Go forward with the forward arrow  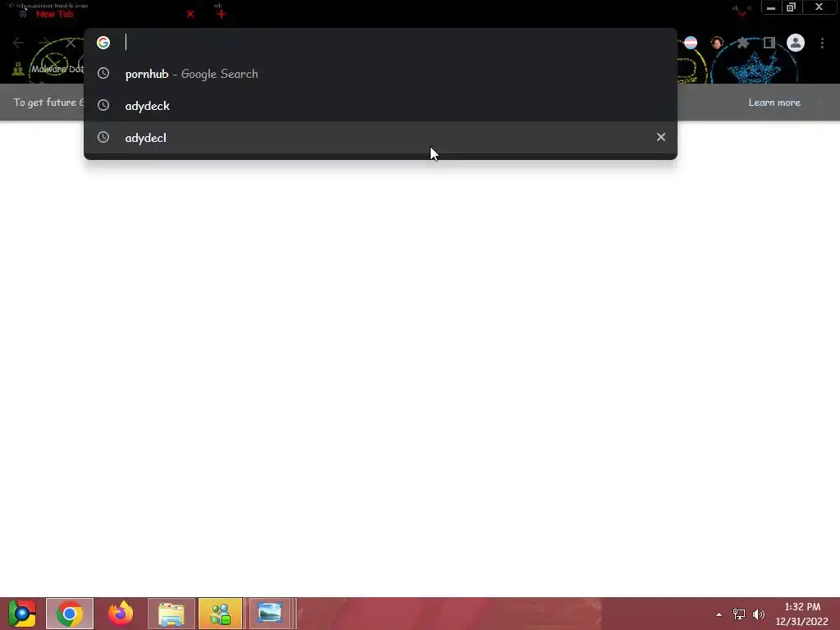point(45,43)
